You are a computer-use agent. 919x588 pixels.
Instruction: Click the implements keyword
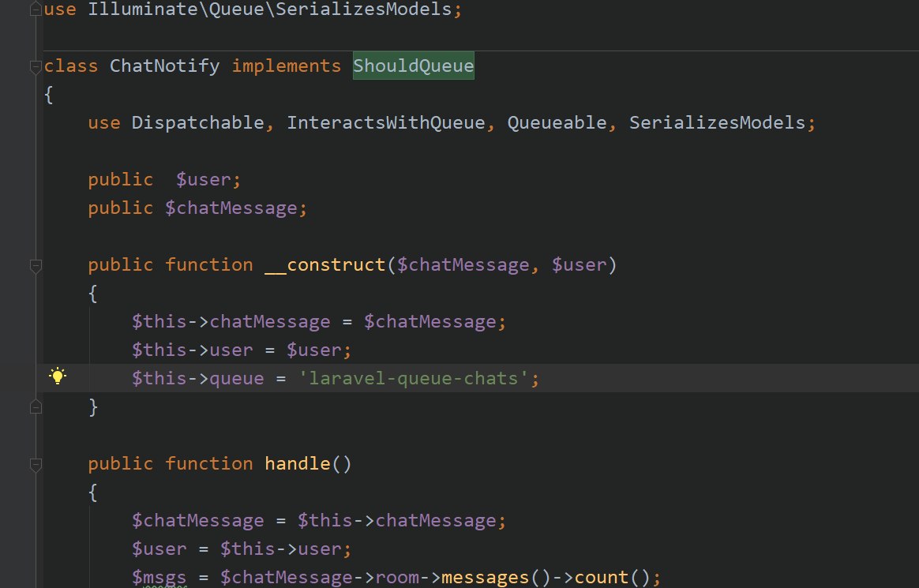click(x=286, y=66)
